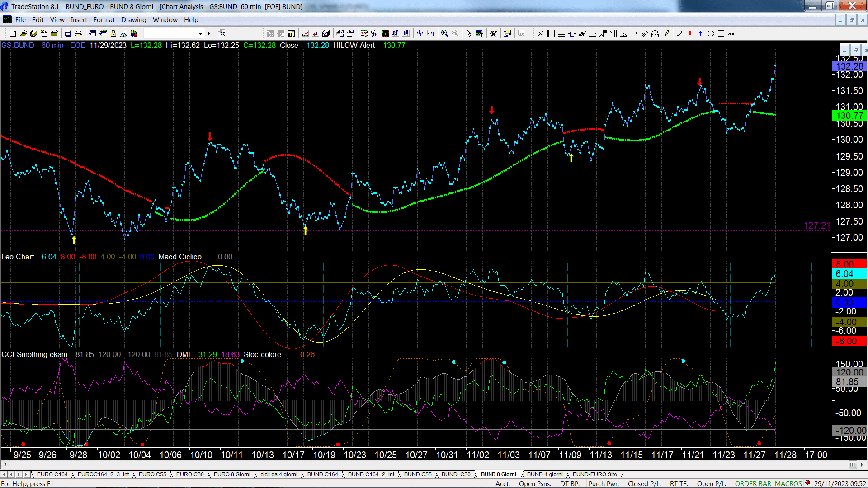Open the Edit menu
The width and height of the screenshot is (868, 488).
pyautogui.click(x=38, y=20)
